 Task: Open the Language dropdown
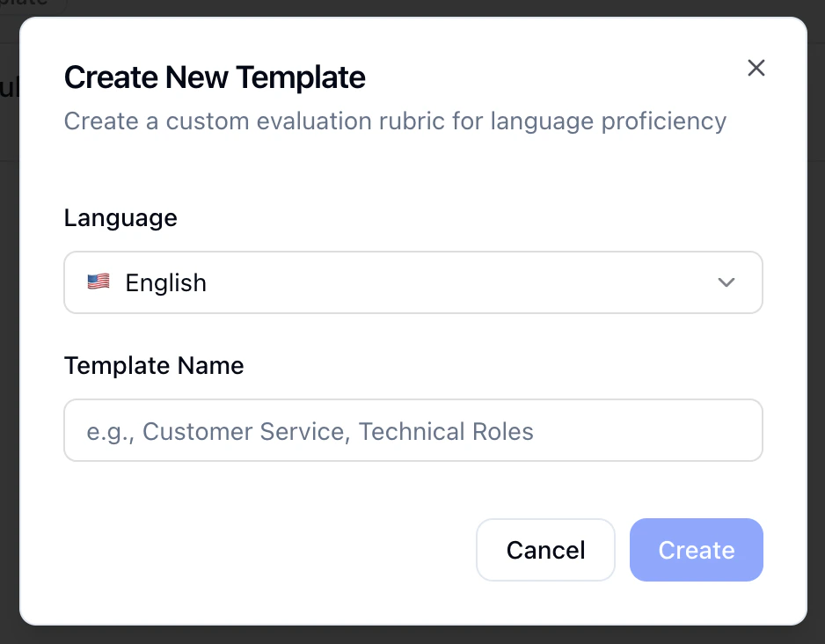(413, 282)
